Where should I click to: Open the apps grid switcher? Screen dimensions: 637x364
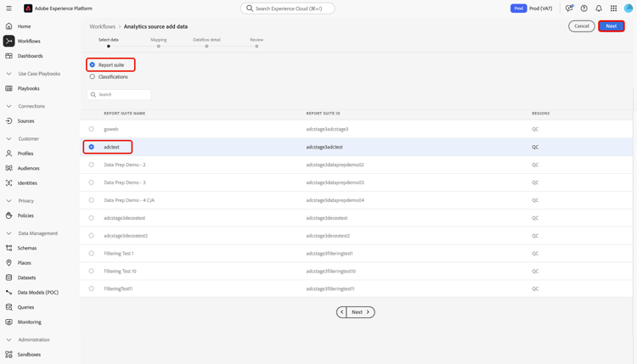613,8
